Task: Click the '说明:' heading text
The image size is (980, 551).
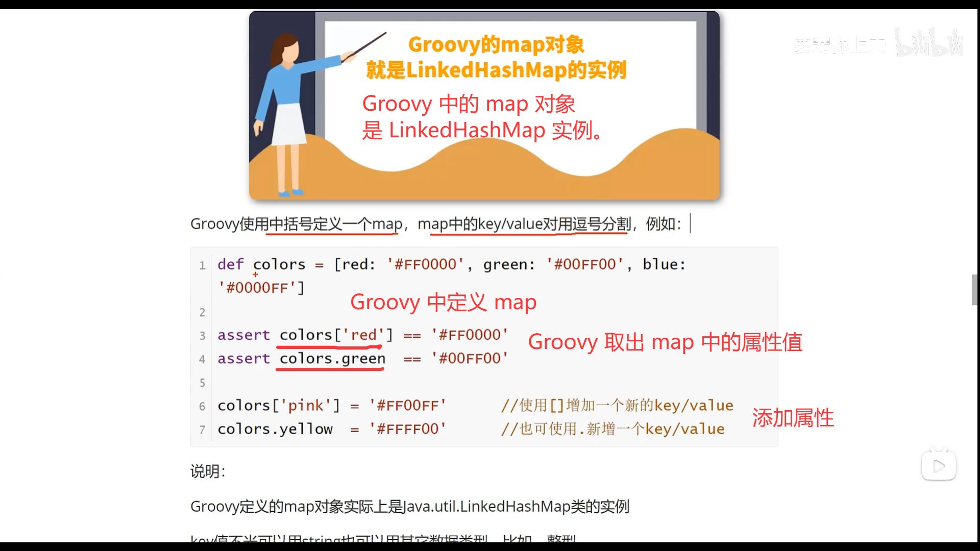Action: (x=208, y=471)
